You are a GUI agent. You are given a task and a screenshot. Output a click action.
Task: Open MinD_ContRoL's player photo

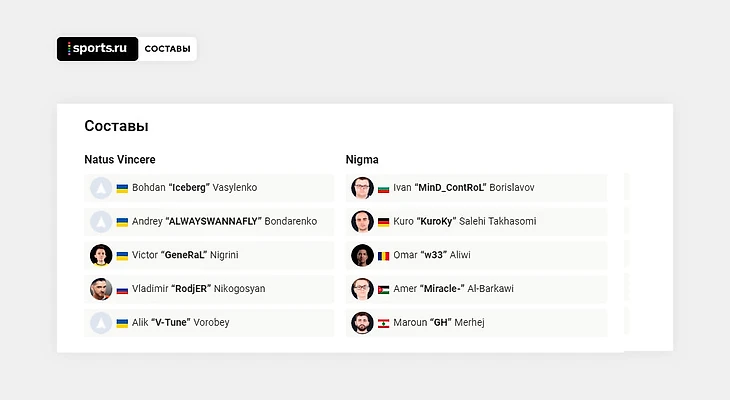click(x=362, y=188)
